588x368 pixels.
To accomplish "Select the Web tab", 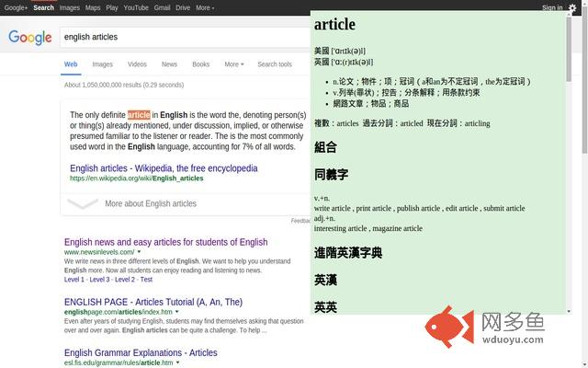I will (71, 64).
